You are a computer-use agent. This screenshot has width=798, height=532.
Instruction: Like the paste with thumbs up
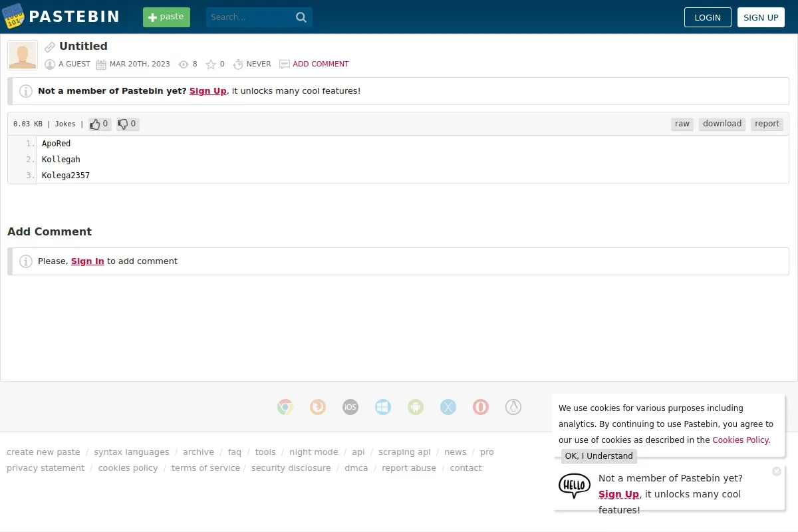pyautogui.click(x=100, y=124)
